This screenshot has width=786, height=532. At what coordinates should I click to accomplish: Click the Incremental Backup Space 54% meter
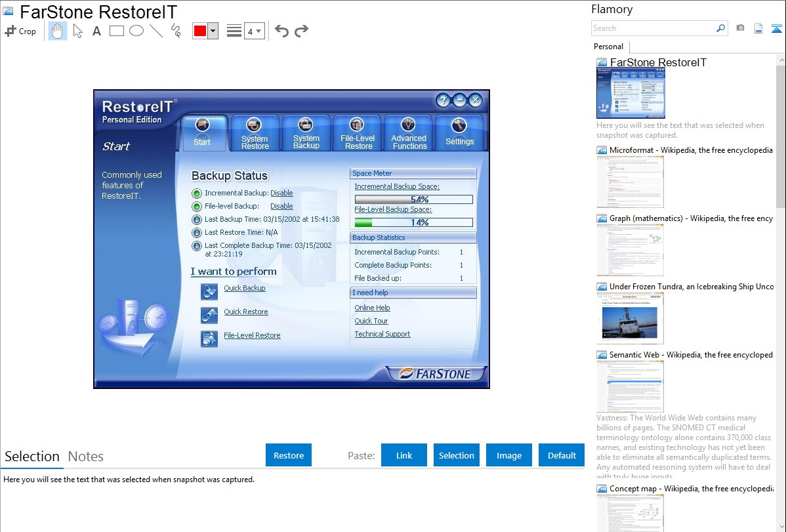click(x=413, y=199)
